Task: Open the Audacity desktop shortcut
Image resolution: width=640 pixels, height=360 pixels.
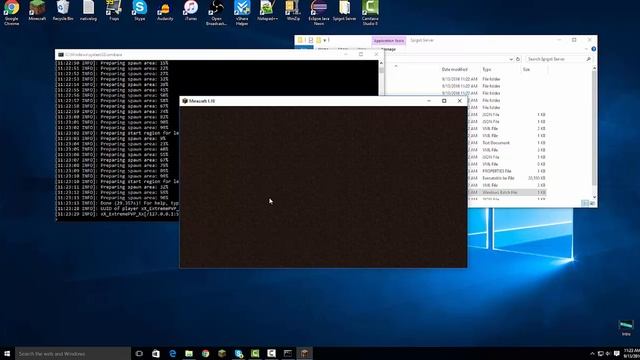Action: click(x=165, y=11)
